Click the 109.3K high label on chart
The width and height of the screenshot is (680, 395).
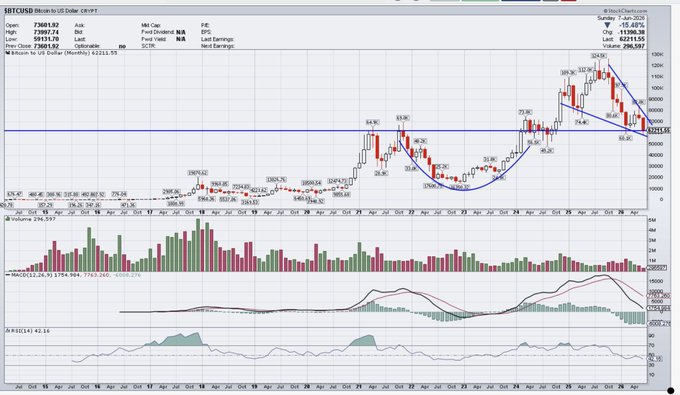(568, 72)
